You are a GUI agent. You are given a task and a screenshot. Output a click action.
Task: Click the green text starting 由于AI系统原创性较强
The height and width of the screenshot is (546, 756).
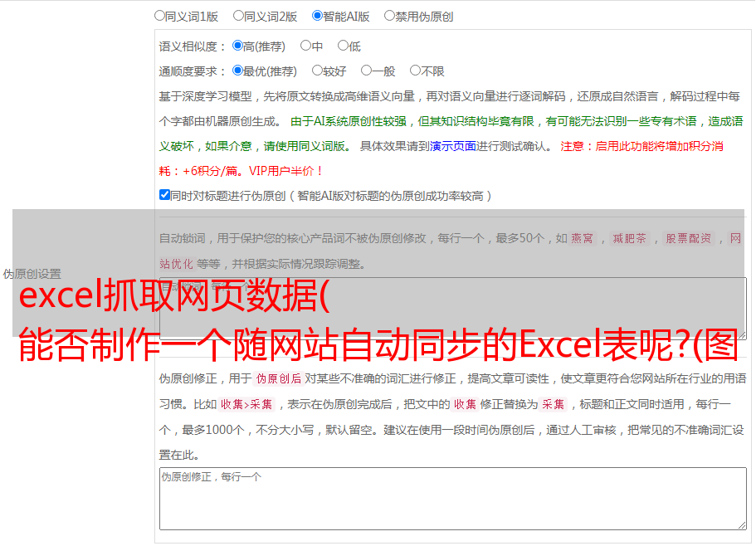coord(451,134)
